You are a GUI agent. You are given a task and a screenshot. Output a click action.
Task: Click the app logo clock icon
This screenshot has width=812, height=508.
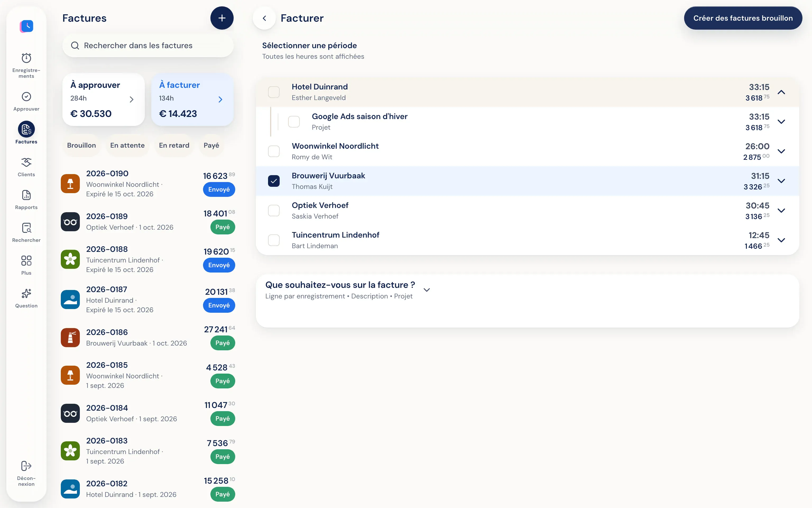click(x=26, y=26)
